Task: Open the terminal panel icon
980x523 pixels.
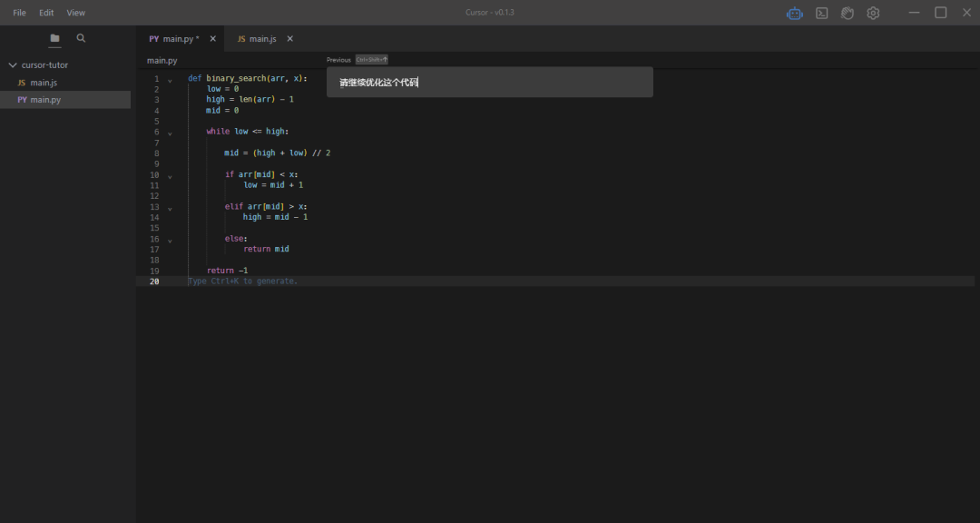Action: [822, 13]
